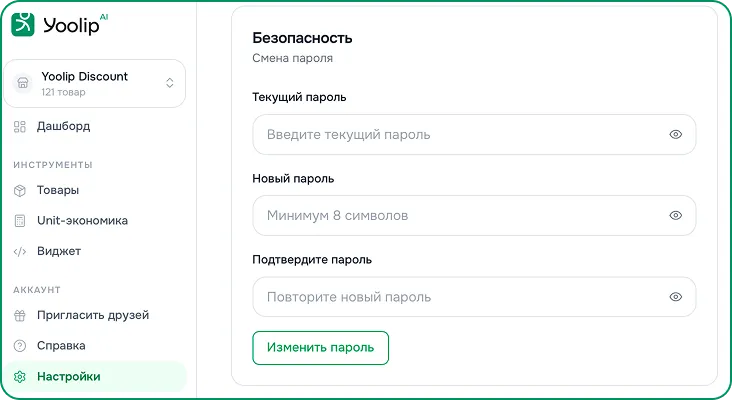Click the АККАУНТ section header

click(36, 290)
